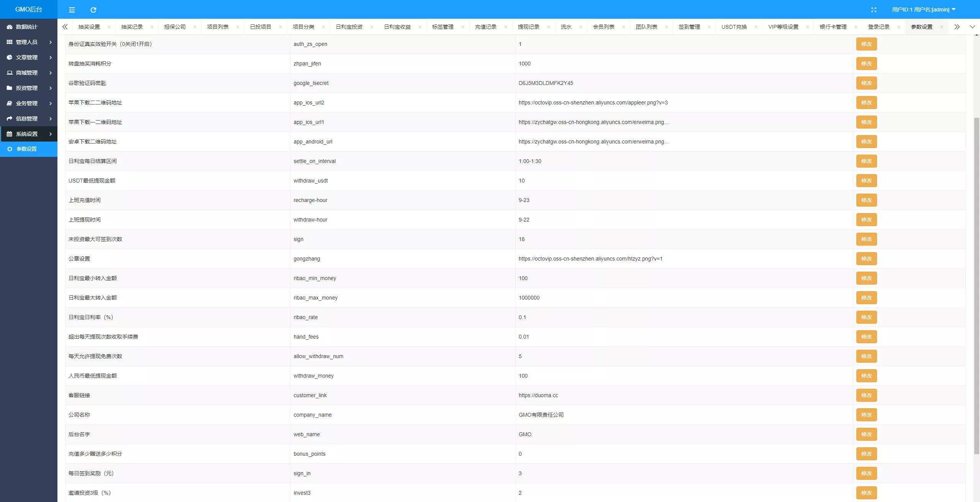Expand 信息管理 sidebar menu
Image resolution: width=980 pixels, height=502 pixels.
coord(29,119)
